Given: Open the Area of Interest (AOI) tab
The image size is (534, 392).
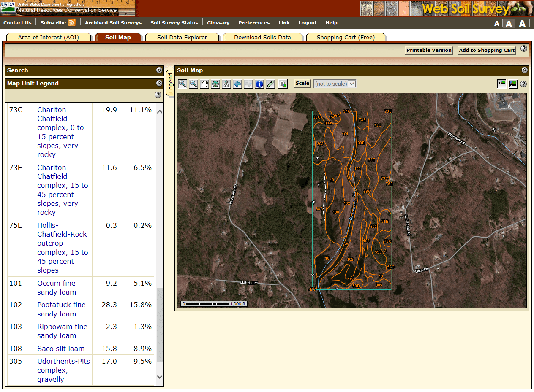Looking at the screenshot, I should click(49, 38).
